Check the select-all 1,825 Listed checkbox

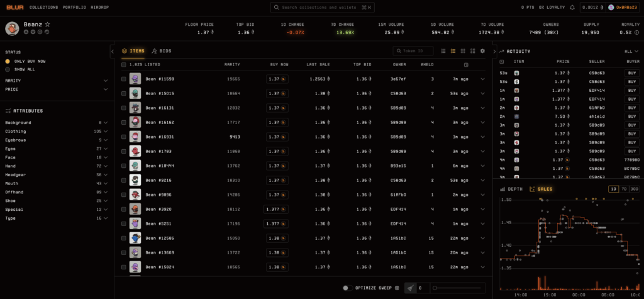click(x=124, y=65)
